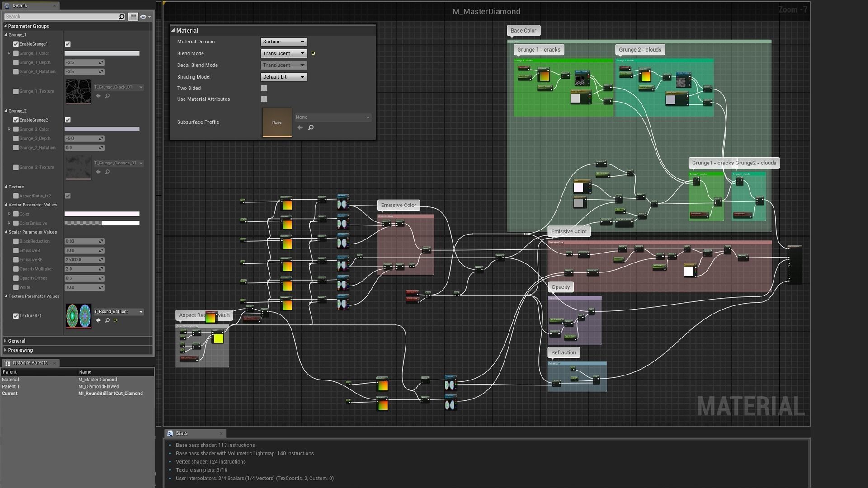The height and width of the screenshot is (488, 868).
Task: Open the eye view options menu
Action: pos(145,17)
